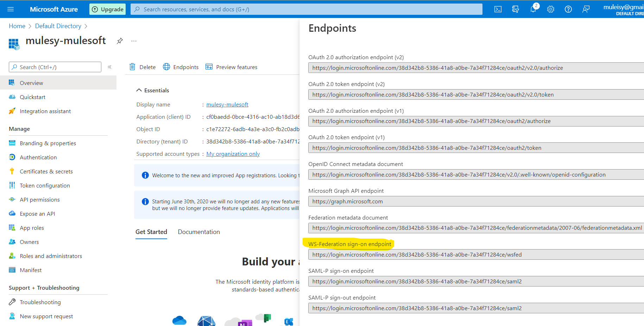Open the settings gear icon
Viewport: 644px width, 326px height.
(x=551, y=10)
